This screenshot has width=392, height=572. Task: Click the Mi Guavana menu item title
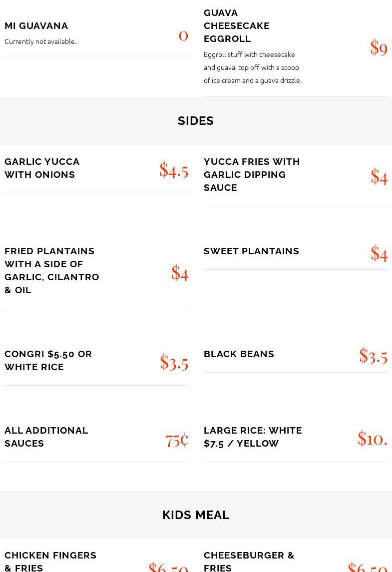click(36, 25)
